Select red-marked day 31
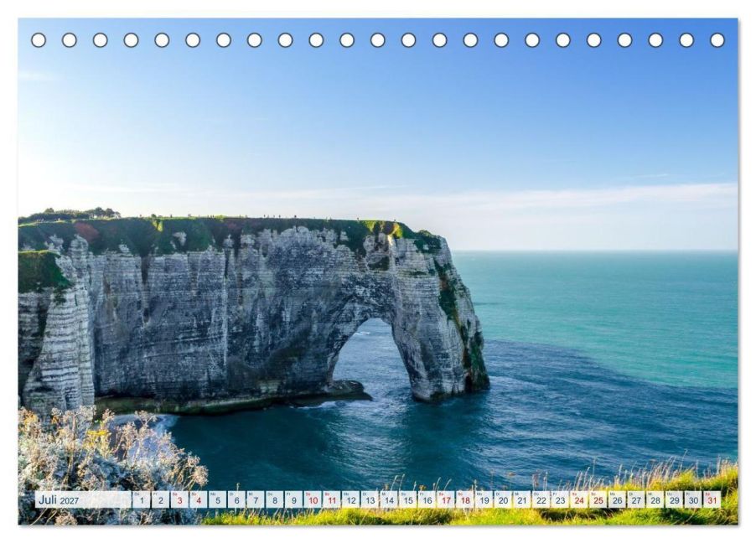 712,499
